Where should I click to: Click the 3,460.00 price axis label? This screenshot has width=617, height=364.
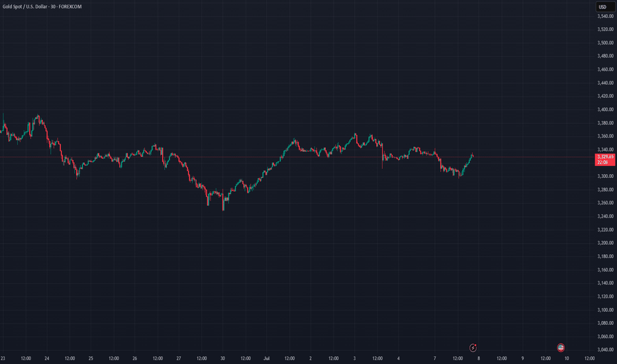pyautogui.click(x=605, y=69)
